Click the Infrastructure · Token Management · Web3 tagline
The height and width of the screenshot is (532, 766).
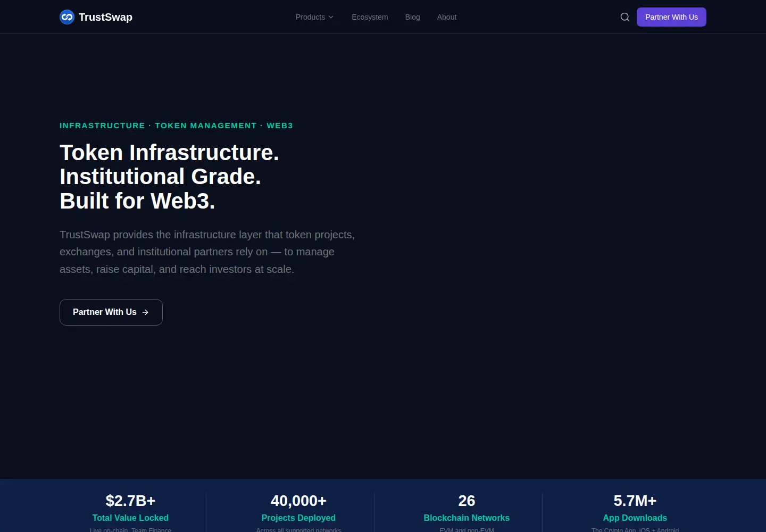[176, 126]
